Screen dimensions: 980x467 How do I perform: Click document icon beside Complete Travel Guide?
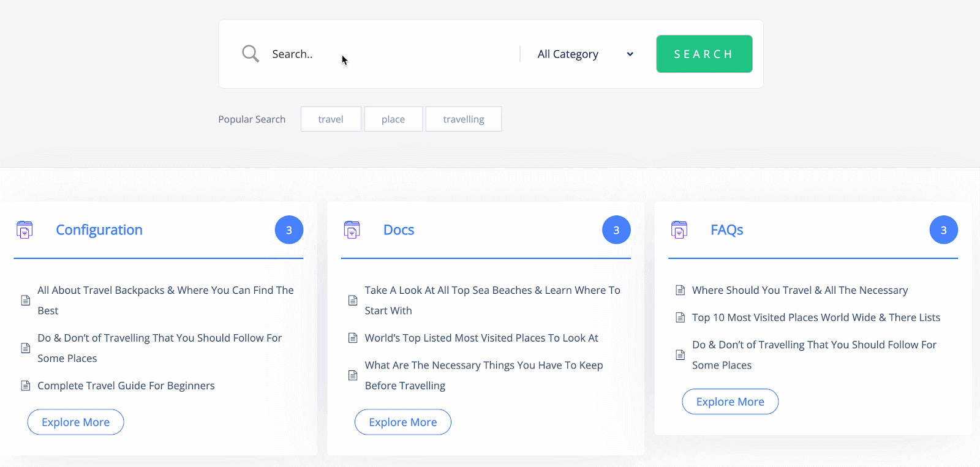(x=26, y=386)
